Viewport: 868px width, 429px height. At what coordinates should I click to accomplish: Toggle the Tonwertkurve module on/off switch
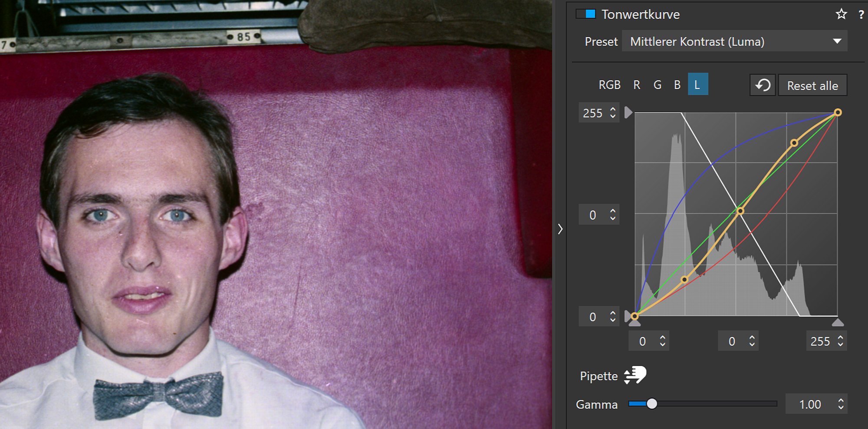pyautogui.click(x=585, y=14)
